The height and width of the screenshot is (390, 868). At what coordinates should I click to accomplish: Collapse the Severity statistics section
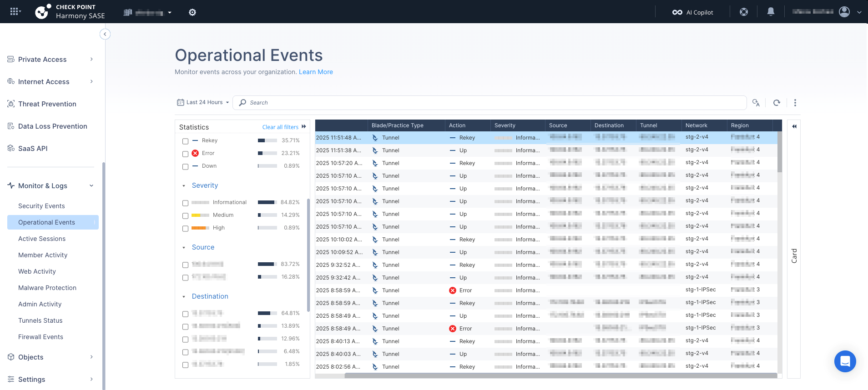184,186
